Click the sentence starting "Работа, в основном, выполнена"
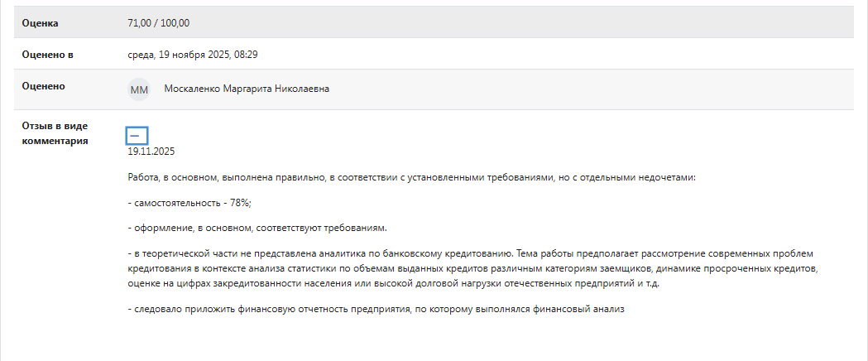The image size is (868, 361). pos(331,178)
